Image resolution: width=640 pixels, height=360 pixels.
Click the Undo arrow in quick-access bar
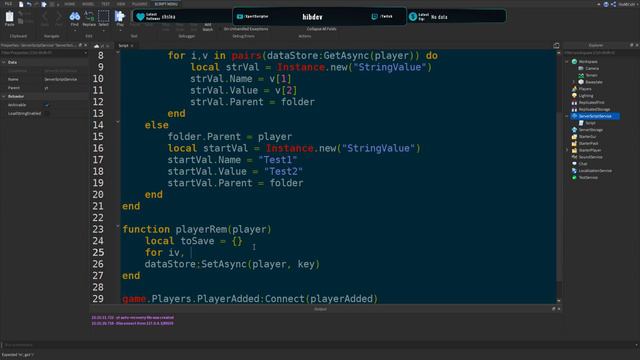(x=29, y=4)
